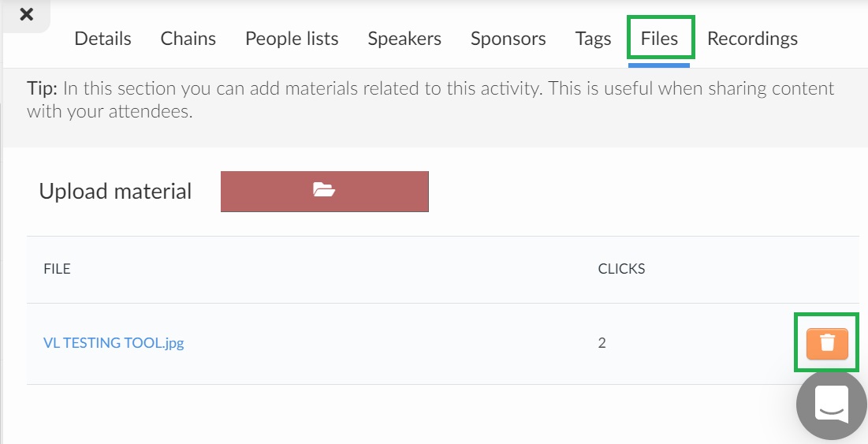This screenshot has height=444, width=868.
Task: Show the Sponsors tab
Action: click(509, 39)
